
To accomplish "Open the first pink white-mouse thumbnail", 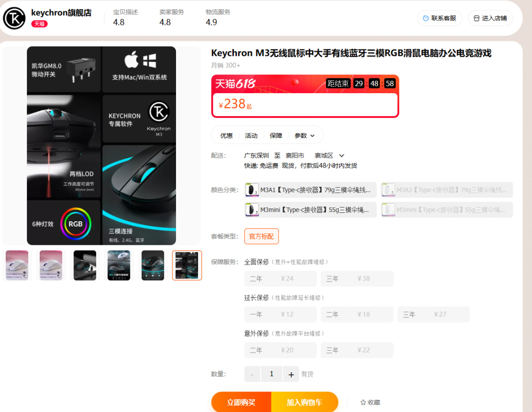I will 17,265.
